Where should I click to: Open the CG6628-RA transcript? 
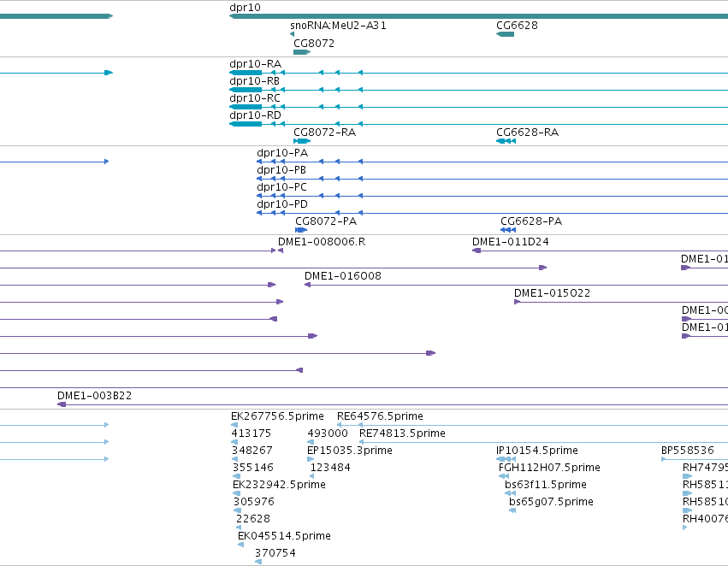[506, 141]
